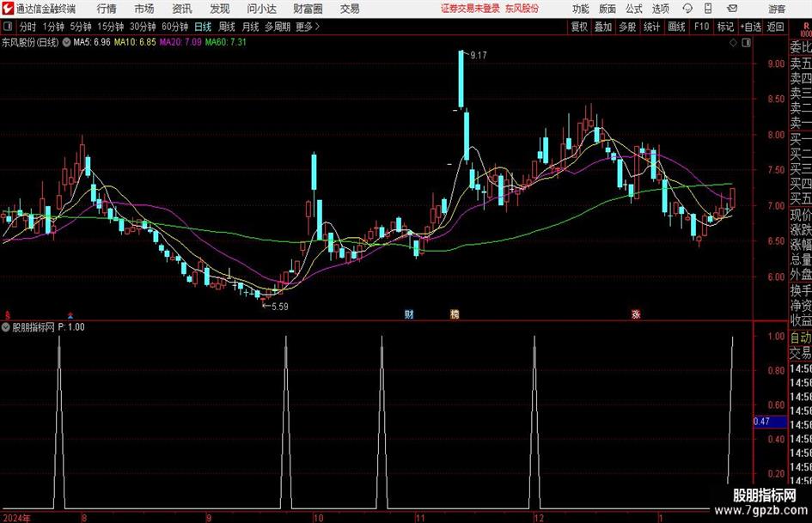
Task: Click the 多股 multi-stock button
Action: coord(627,27)
